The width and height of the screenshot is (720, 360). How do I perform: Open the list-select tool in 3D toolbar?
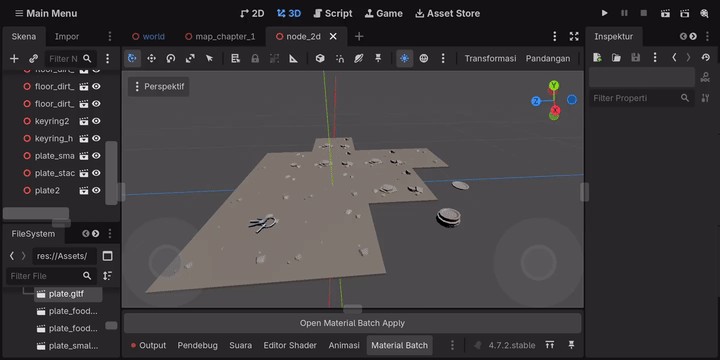click(x=236, y=58)
